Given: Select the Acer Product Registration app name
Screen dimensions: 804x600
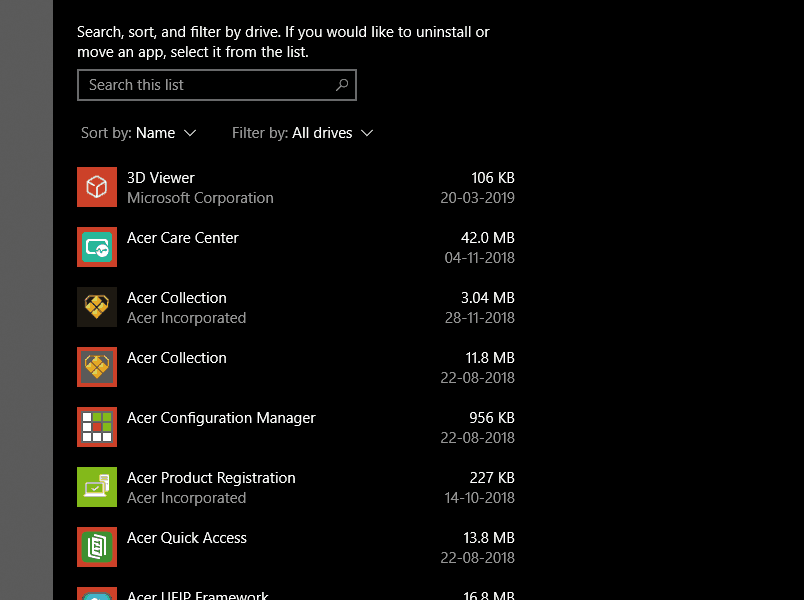Looking at the screenshot, I should tap(211, 478).
